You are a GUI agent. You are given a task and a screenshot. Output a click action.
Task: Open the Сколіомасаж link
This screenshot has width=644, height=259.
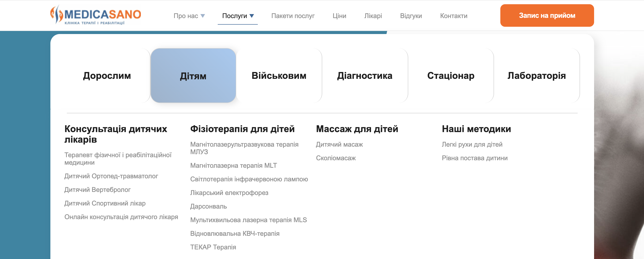tap(336, 158)
